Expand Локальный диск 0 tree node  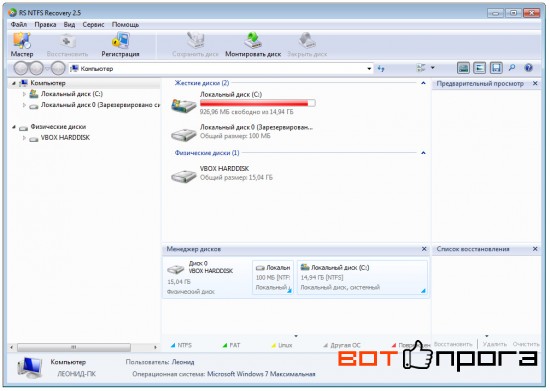[24, 105]
